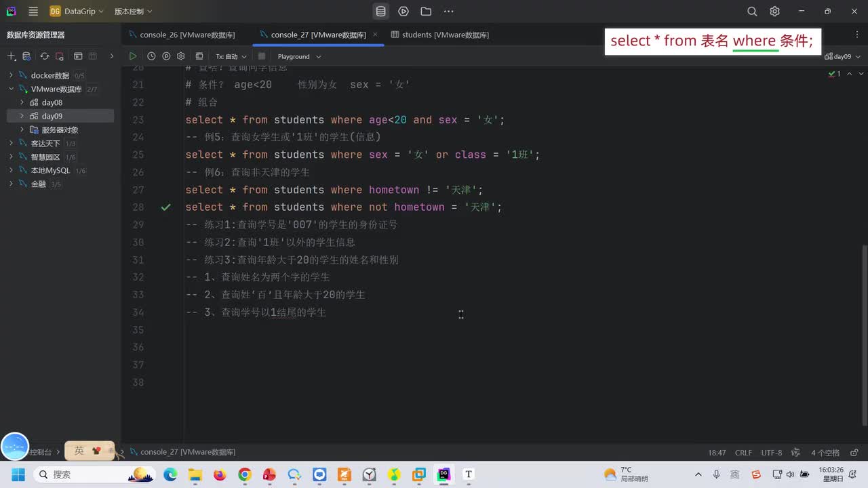
Task: Open the more options ellipsis in title bar
Action: (448, 12)
